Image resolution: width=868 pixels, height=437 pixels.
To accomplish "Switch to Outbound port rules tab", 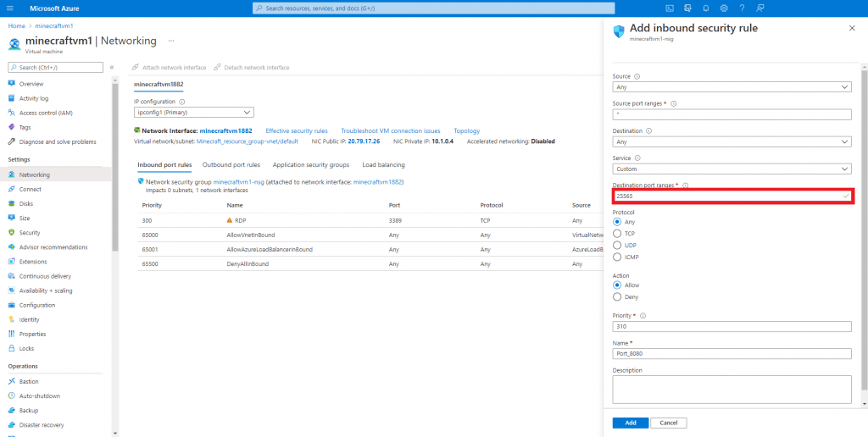I will [x=231, y=164].
